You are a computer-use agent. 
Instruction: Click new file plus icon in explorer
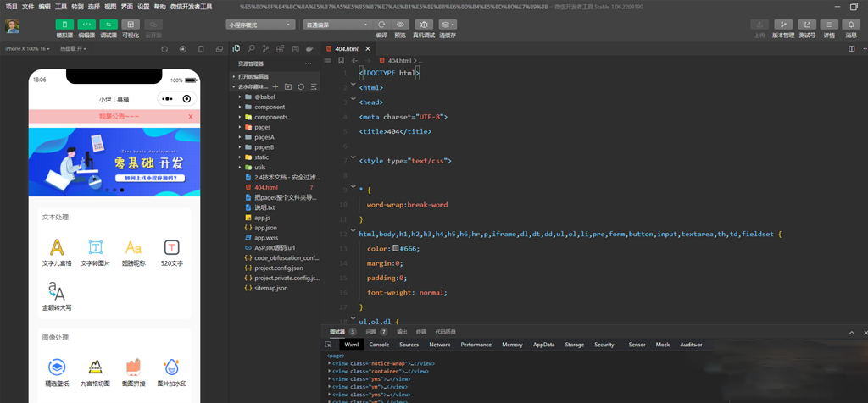click(x=275, y=86)
